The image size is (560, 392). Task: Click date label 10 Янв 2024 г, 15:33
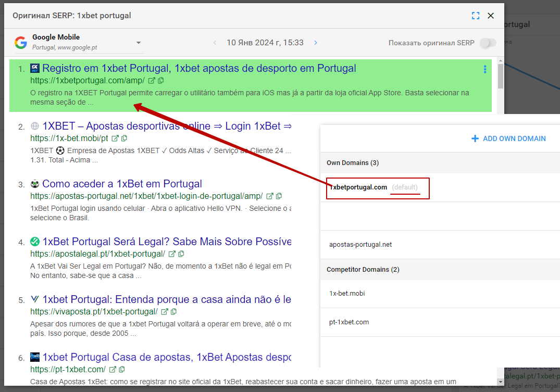click(x=265, y=43)
